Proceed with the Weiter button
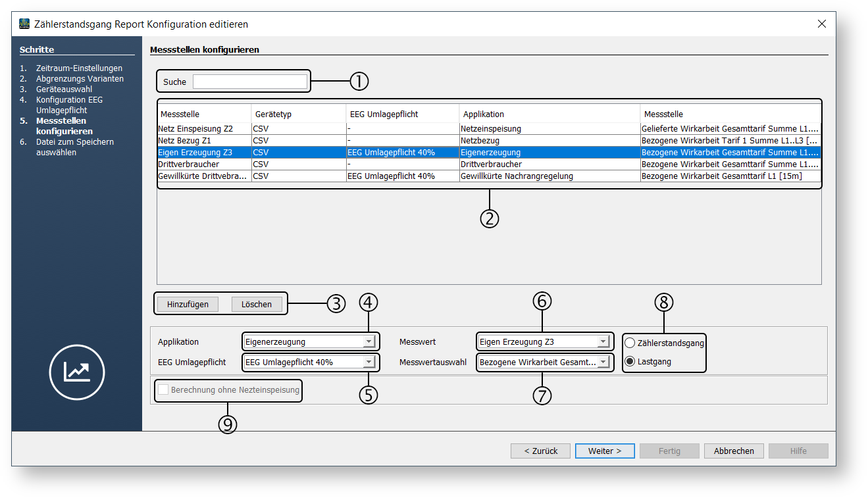Image resolution: width=868 pixels, height=498 pixels. point(604,451)
